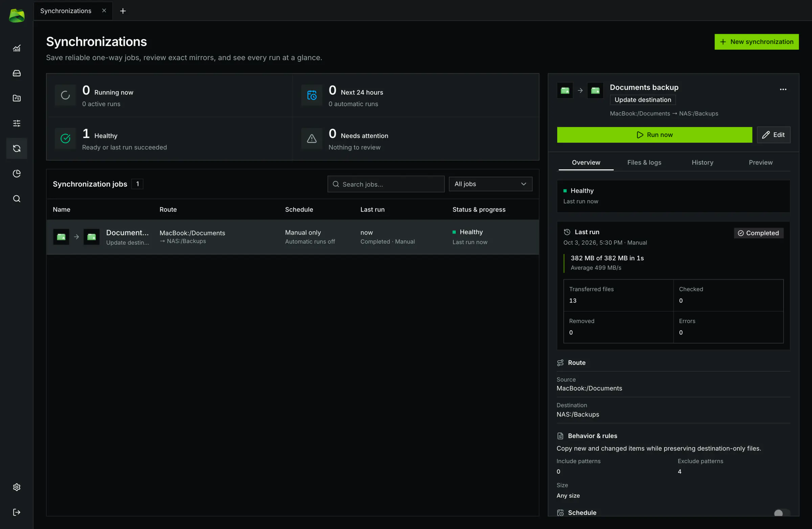The image size is (812, 529).
Task: Click the Search jobs input field
Action: click(386, 184)
